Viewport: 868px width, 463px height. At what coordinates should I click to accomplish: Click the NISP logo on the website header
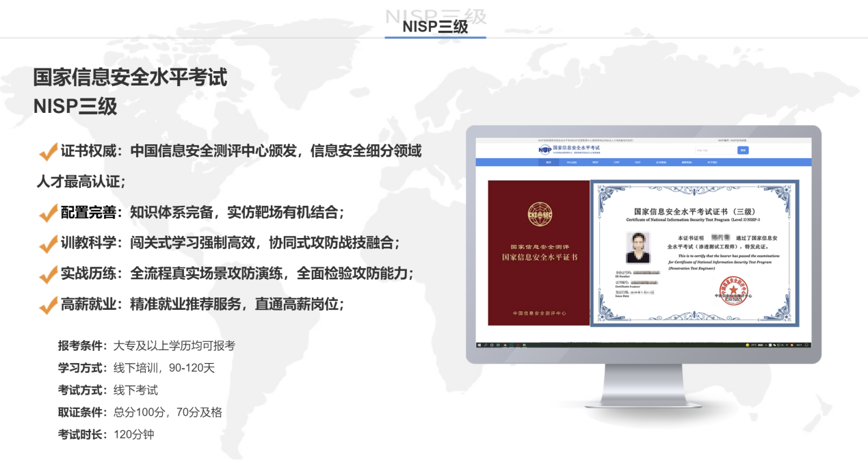[545, 150]
